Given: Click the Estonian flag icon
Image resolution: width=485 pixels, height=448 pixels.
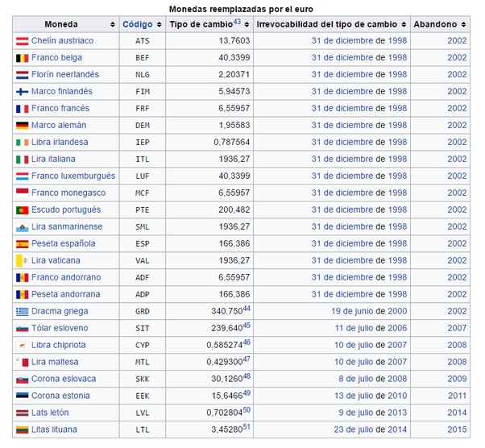Looking at the screenshot, I should point(23,396).
